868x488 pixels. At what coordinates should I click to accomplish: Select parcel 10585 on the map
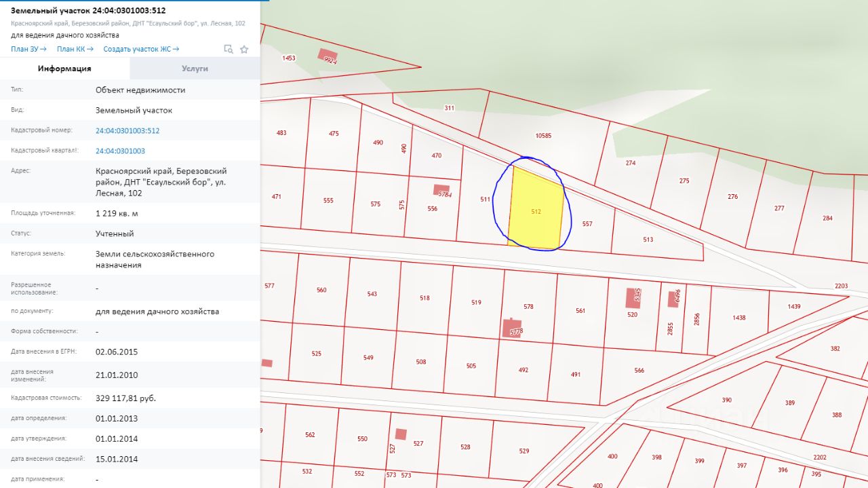542,136
